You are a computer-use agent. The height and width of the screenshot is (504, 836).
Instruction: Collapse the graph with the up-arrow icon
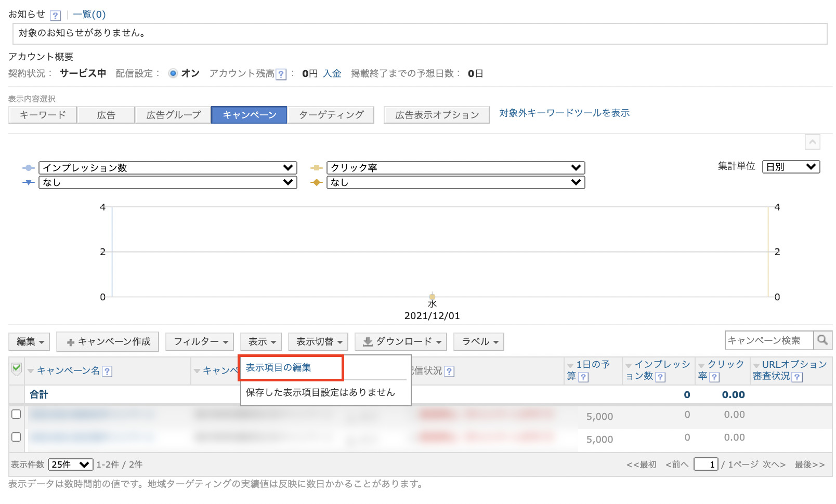(812, 142)
